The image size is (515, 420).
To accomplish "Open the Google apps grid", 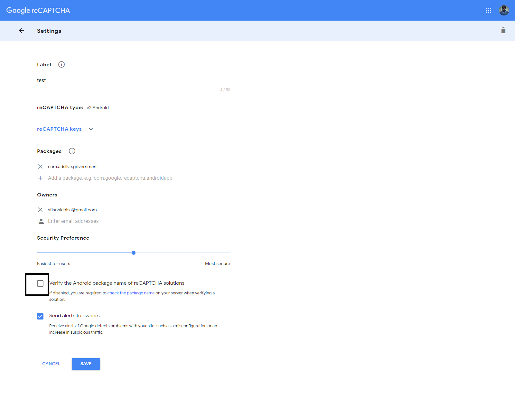I will pyautogui.click(x=489, y=10).
